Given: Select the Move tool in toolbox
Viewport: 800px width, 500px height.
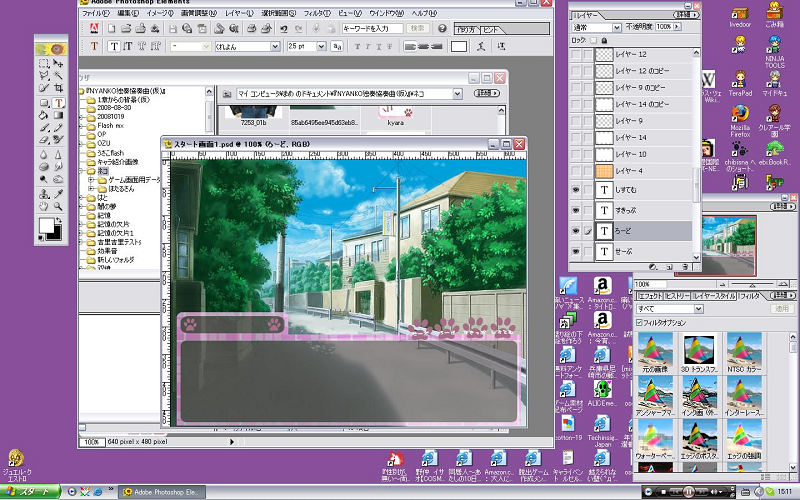Looking at the screenshot, I should (x=58, y=64).
